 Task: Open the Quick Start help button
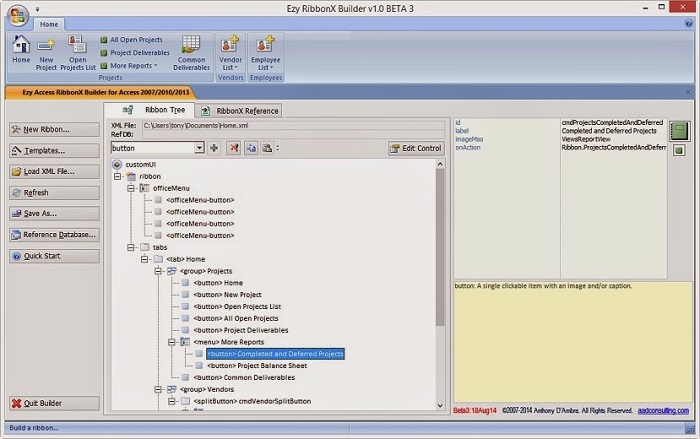(54, 256)
